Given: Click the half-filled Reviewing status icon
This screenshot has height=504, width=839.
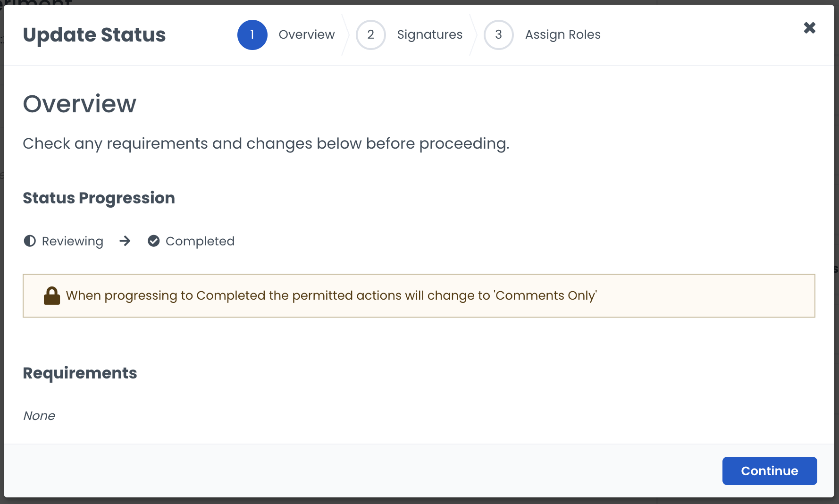Looking at the screenshot, I should [30, 241].
